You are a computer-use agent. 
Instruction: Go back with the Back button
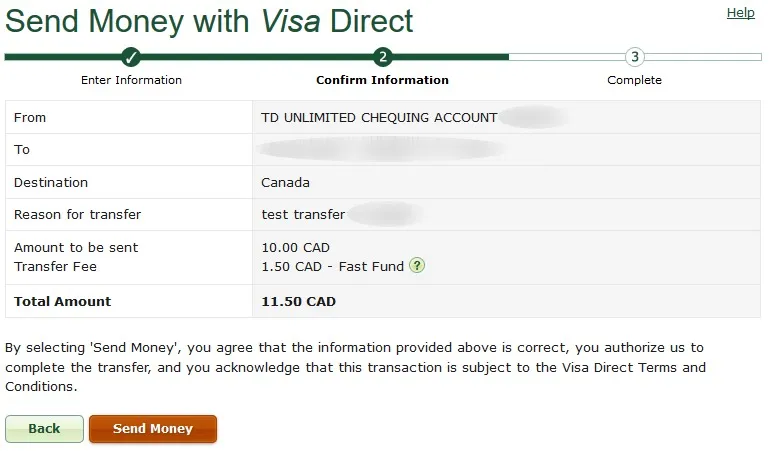(44, 429)
